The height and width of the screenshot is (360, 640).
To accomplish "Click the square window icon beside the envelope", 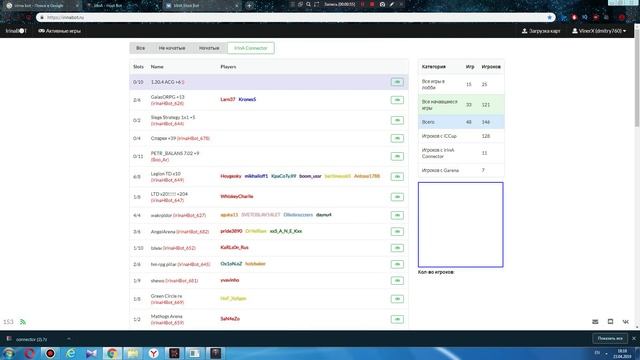I will point(610,322).
